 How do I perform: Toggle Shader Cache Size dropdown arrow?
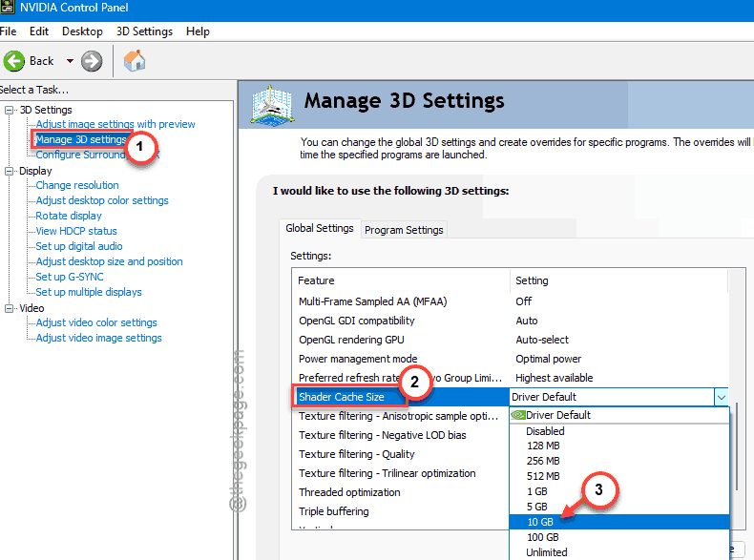(722, 397)
